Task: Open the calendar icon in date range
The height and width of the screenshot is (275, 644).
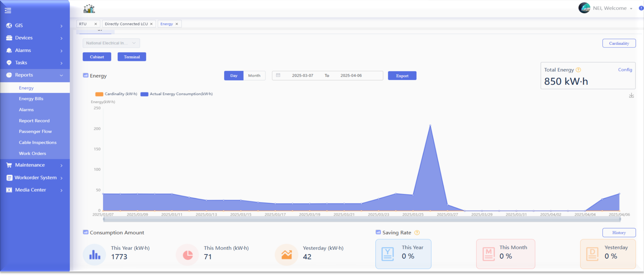Action: point(278,75)
